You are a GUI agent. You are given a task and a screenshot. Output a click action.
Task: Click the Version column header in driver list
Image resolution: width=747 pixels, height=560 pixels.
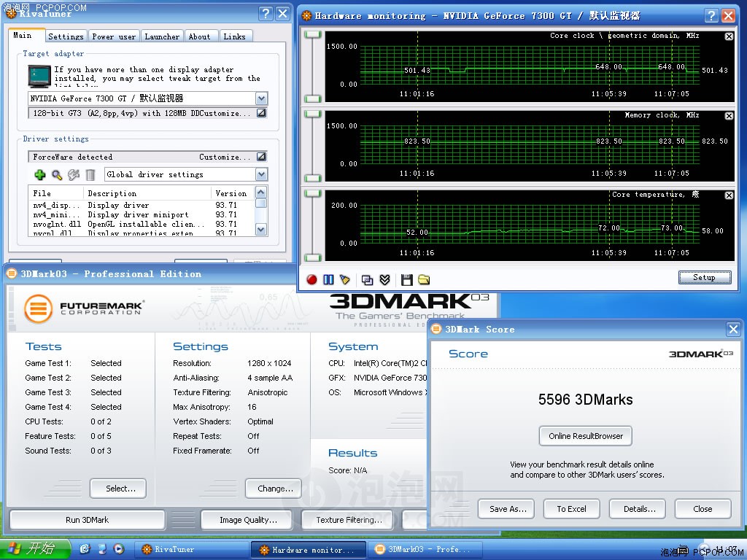click(x=233, y=193)
